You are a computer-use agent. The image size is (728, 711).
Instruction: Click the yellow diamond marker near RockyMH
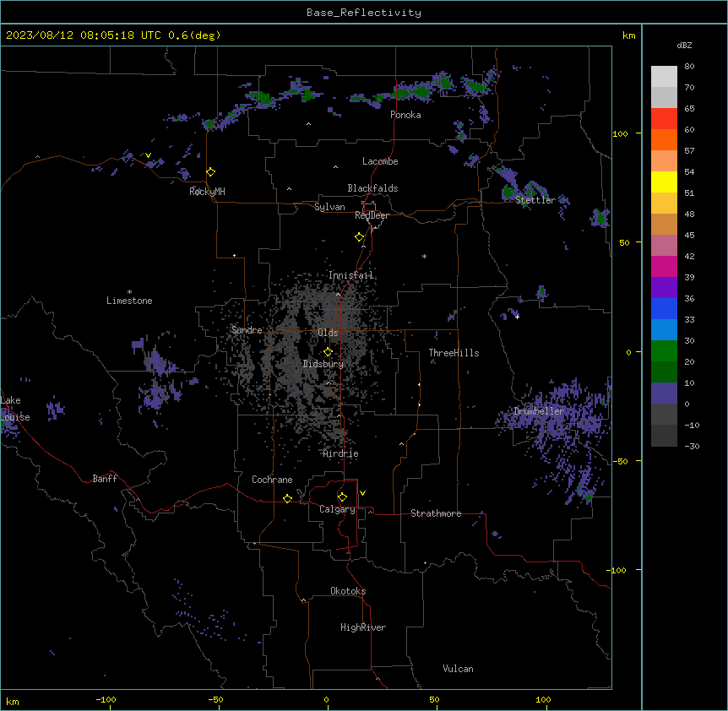(210, 172)
